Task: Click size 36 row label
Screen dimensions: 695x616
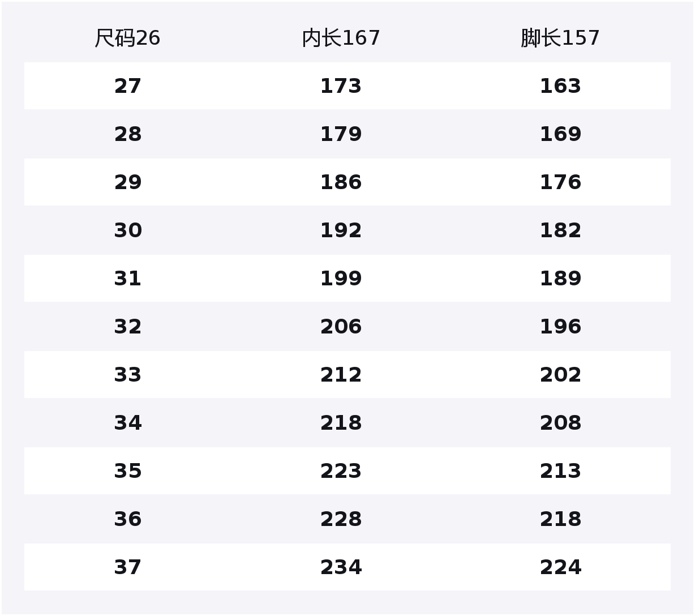Action: [128, 519]
